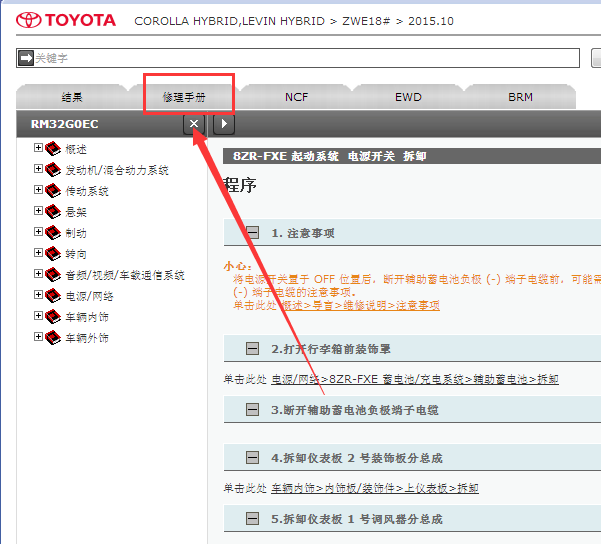This screenshot has width=601, height=544.
Task: Select 音频/视频/车载通信系统 tree label
Action: pos(125,275)
